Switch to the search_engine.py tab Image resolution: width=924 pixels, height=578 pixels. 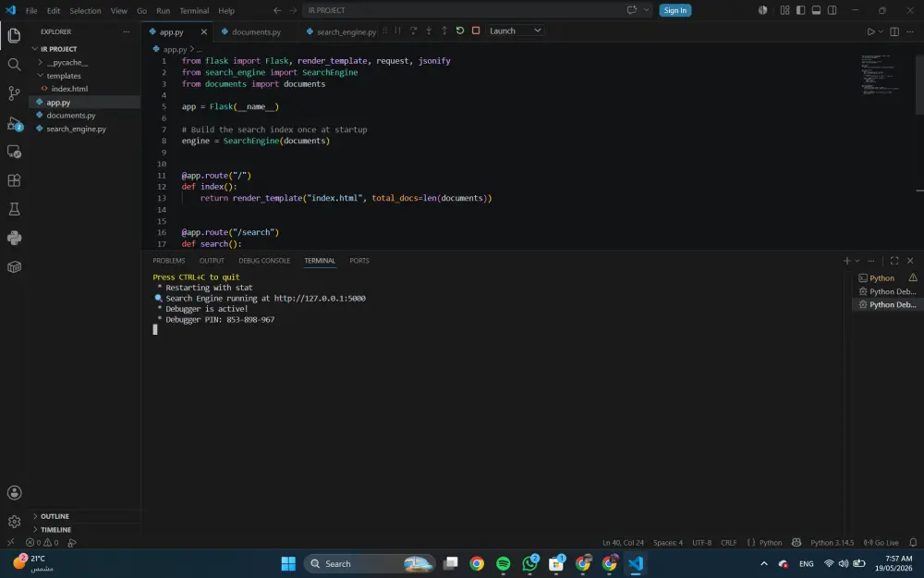[346, 31]
